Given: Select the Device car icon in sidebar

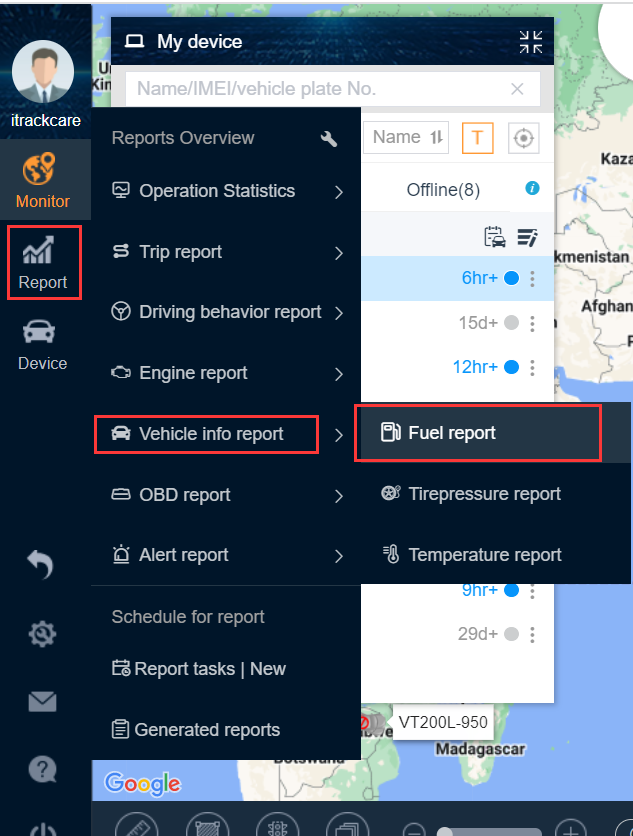Looking at the screenshot, I should [x=39, y=332].
